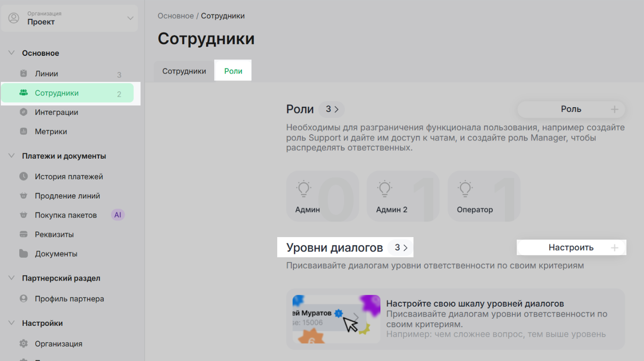This screenshot has height=361, width=644.
Task: Collapse the Партнерский раздел section
Action: (12, 278)
